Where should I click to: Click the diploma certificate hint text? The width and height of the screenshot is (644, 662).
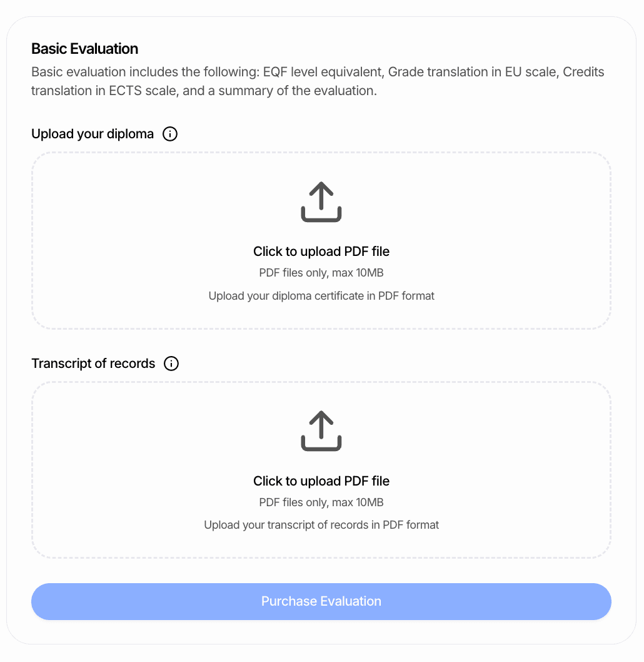tap(321, 295)
